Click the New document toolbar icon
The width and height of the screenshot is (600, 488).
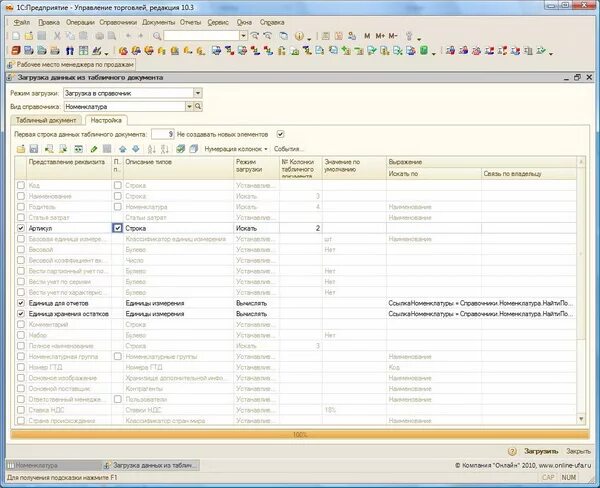(x=16, y=36)
